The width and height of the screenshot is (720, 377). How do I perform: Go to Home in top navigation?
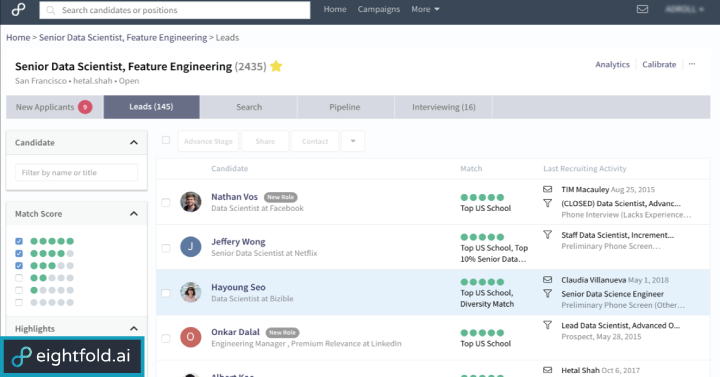[x=335, y=9]
